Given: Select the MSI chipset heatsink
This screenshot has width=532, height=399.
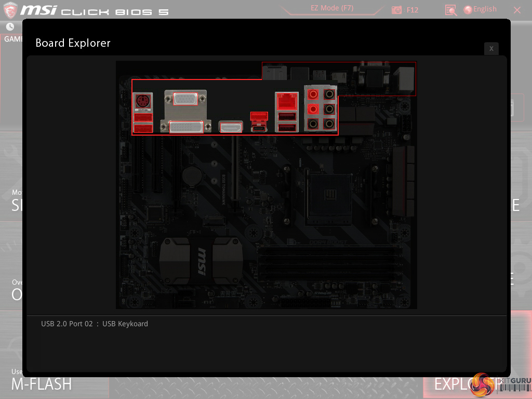Looking at the screenshot, I should (201, 261).
